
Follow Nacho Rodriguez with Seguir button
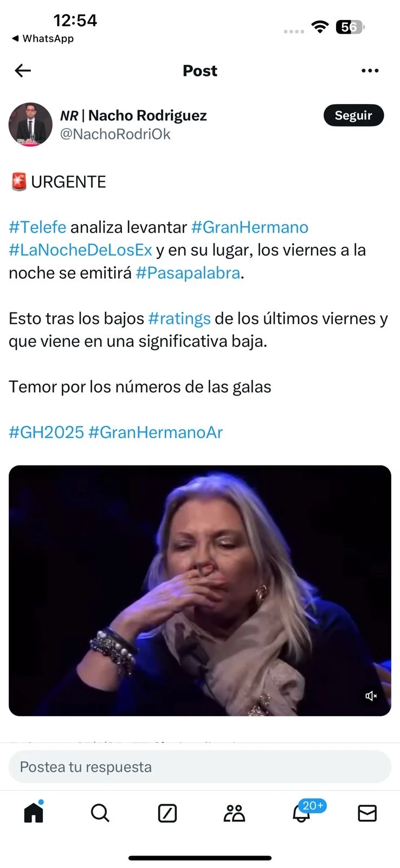353,115
